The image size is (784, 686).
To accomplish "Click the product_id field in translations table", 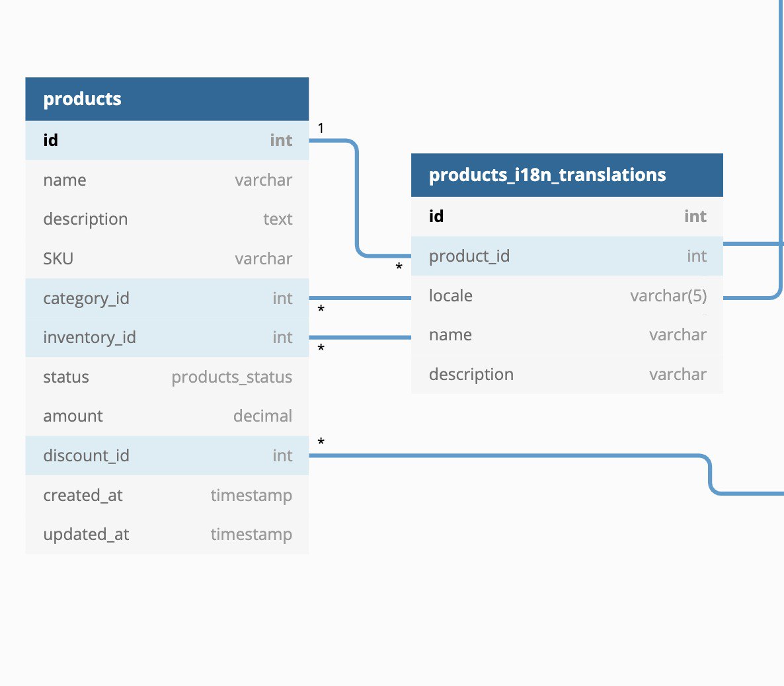I will 567,256.
